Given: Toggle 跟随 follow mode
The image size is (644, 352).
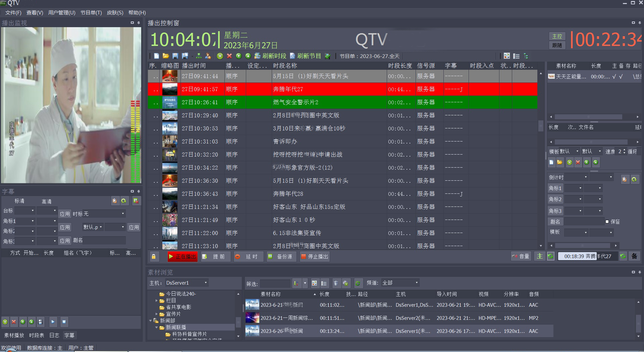Looking at the screenshot, I should [557, 45].
